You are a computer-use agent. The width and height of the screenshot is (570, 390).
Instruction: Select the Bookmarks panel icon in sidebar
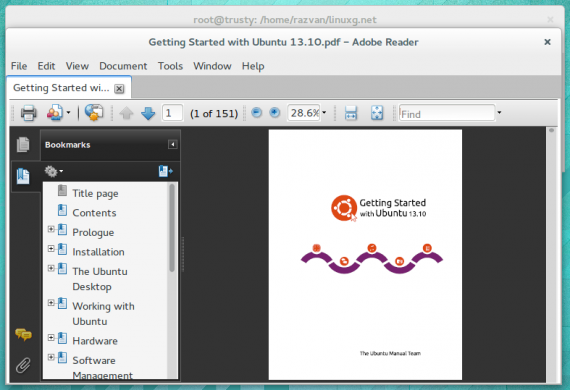coord(23,176)
